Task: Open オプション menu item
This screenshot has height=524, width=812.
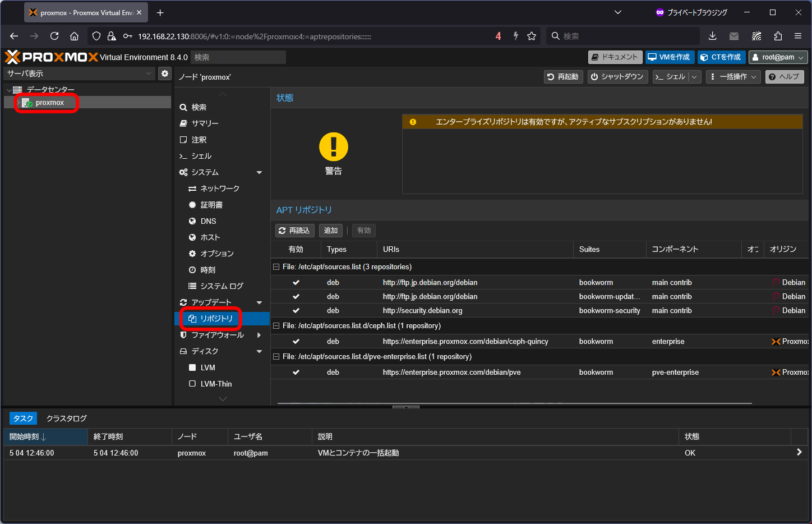Action: point(222,254)
